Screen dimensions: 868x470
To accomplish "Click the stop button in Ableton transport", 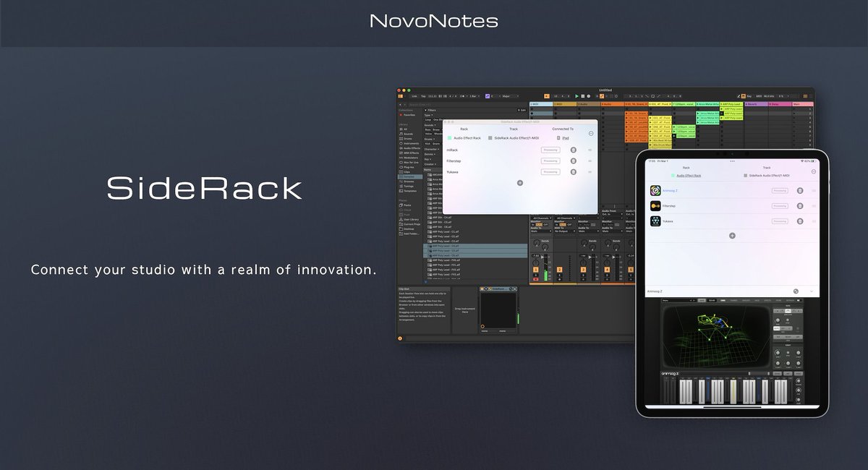I will [583, 96].
